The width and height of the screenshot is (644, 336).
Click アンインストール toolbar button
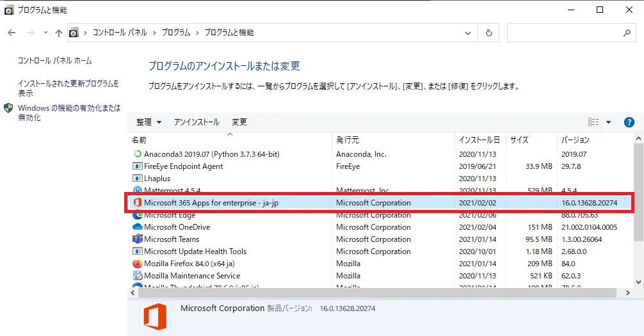(x=197, y=122)
